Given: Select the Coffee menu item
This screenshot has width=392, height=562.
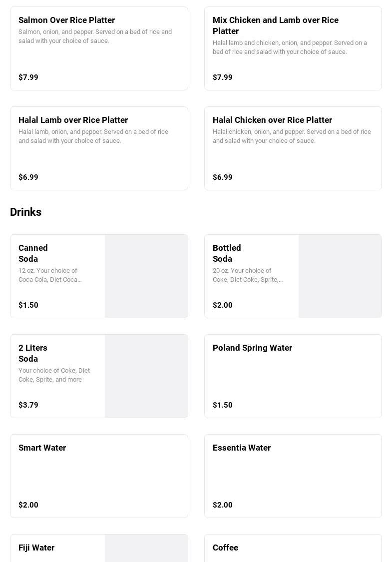Looking at the screenshot, I should pyautogui.click(x=293, y=549).
